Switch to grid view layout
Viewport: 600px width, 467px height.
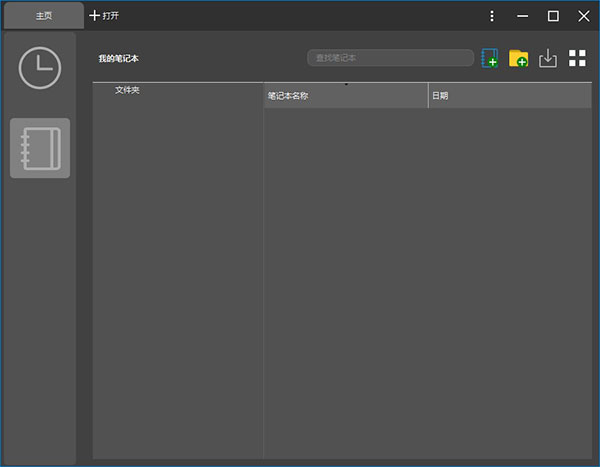pos(577,58)
